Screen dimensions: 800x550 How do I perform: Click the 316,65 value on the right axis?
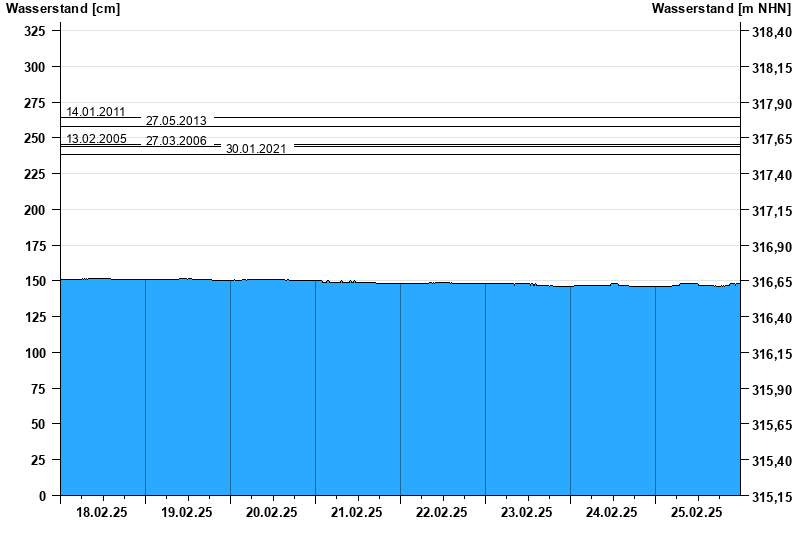point(771,283)
